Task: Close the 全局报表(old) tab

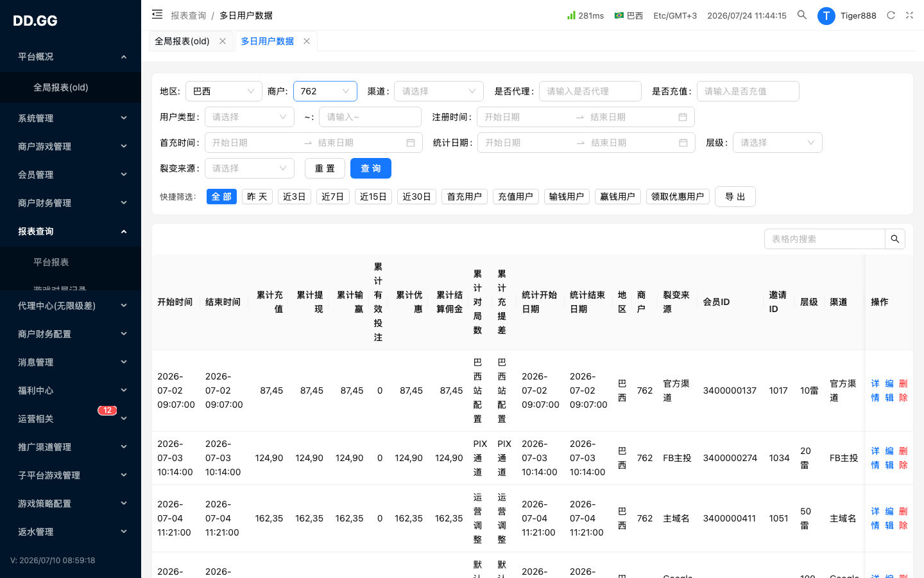Action: (x=223, y=41)
